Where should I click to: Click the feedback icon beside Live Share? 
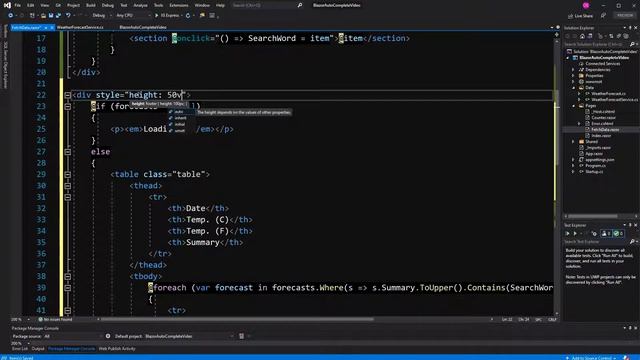pos(603,16)
